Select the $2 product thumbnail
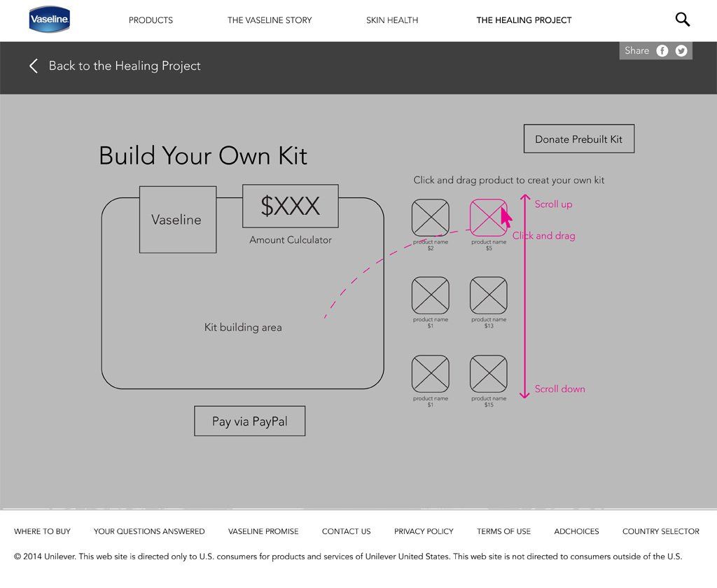The image size is (717, 588). 431,218
